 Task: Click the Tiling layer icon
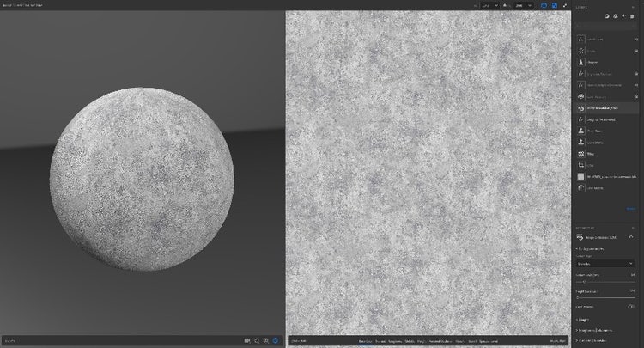pos(580,154)
